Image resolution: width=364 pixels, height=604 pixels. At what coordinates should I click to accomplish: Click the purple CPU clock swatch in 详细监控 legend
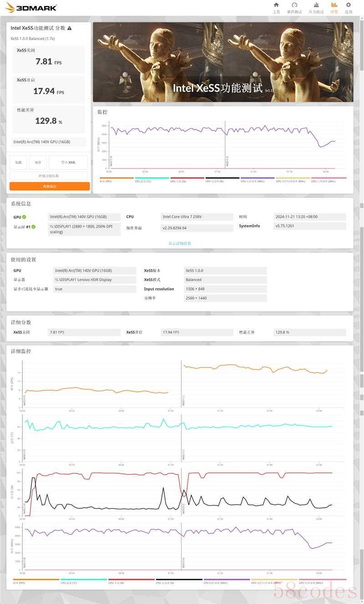click(x=226, y=580)
